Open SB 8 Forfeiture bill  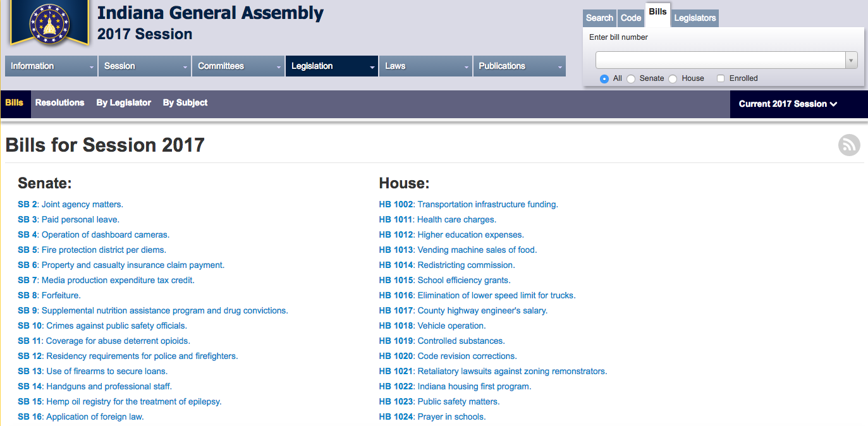click(x=49, y=296)
